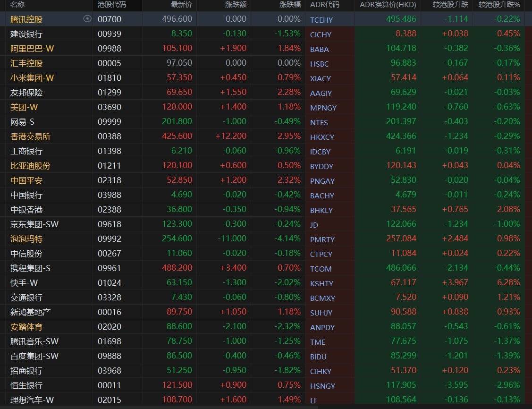
Task: Select the 泡泡玛特 stock name
Action: 26,239
